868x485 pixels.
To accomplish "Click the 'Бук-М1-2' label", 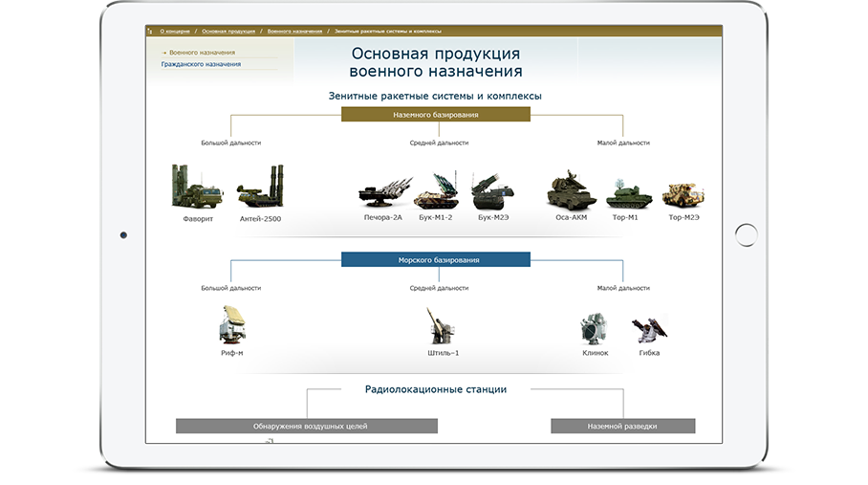I will coord(436,217).
